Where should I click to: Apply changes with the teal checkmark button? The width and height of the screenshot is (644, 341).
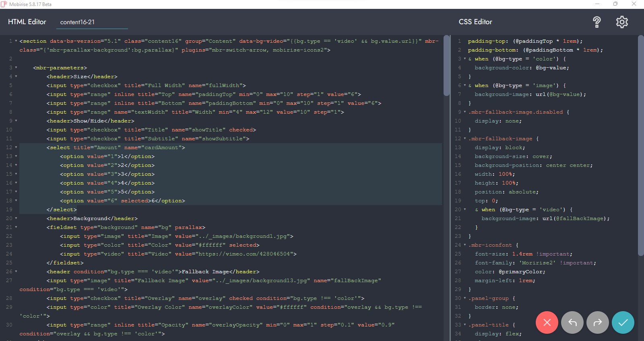(623, 322)
